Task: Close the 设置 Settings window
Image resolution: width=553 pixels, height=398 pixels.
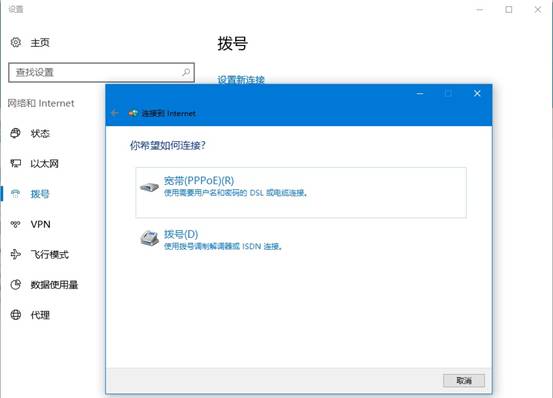Action: (537, 10)
